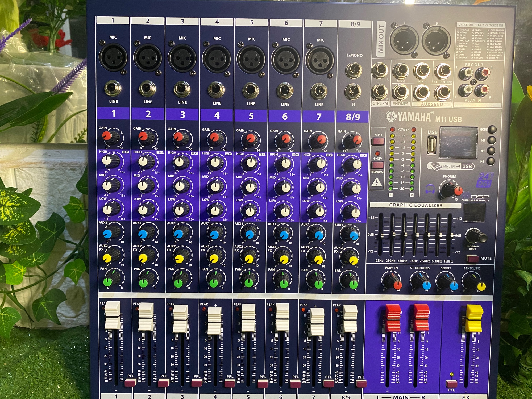The width and height of the screenshot is (532, 399).
Task: Touch the MIX OUT left XLR connector
Action: (x=405, y=40)
